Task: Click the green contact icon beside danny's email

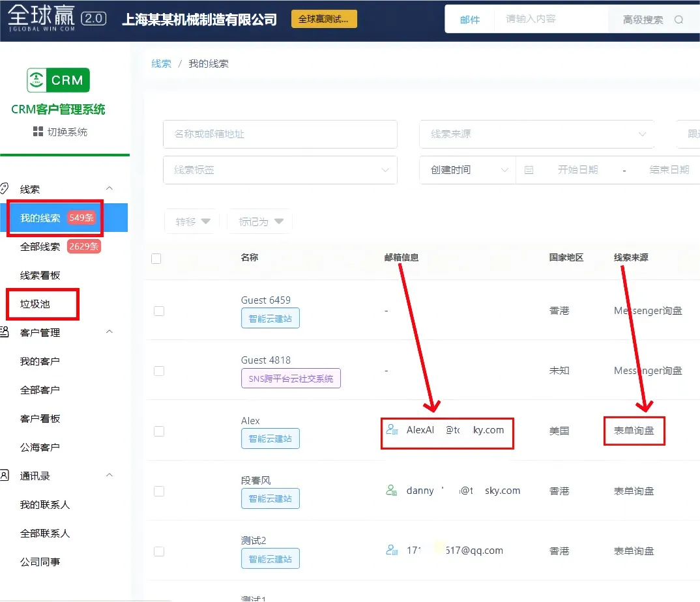Action: pos(392,491)
